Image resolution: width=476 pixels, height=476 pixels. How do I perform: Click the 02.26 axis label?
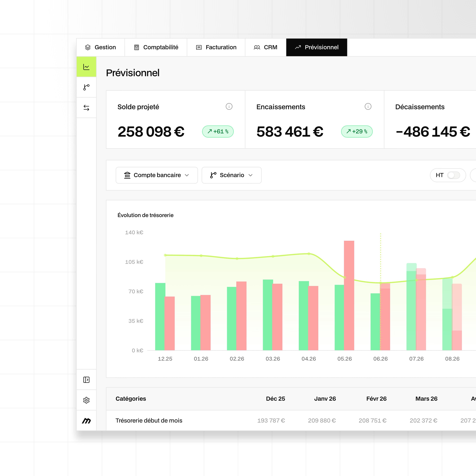[x=237, y=359]
